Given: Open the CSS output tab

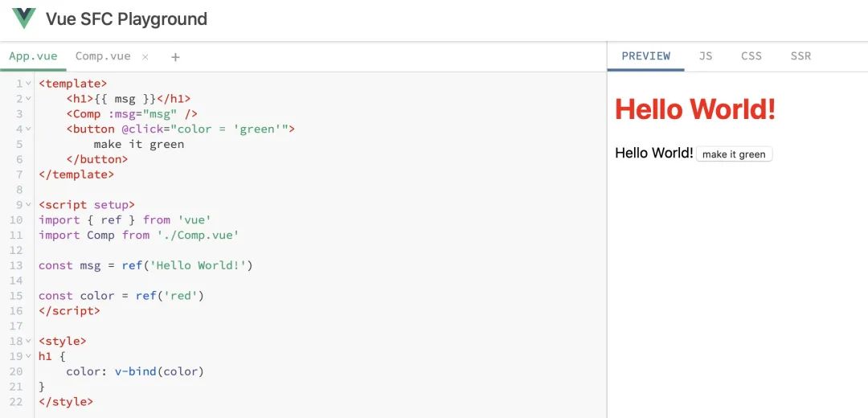Looking at the screenshot, I should click(751, 56).
